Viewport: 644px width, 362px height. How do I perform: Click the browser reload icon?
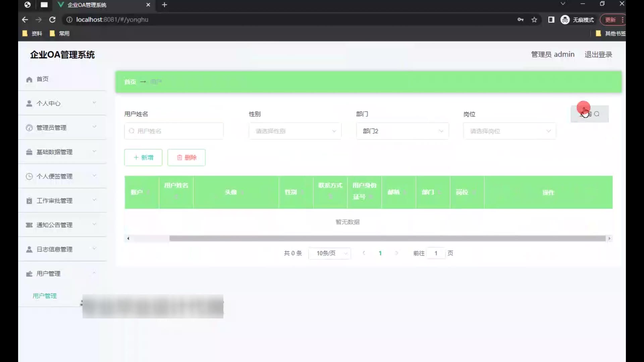coord(52,20)
